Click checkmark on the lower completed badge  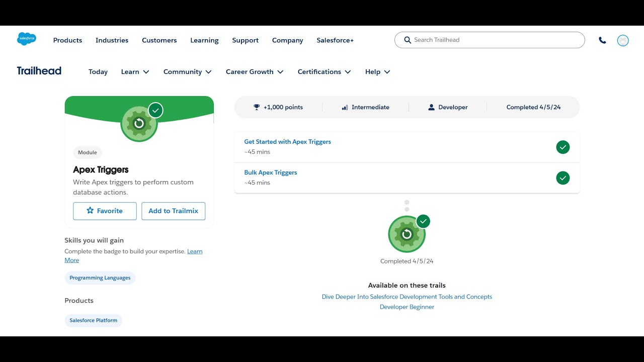click(423, 221)
